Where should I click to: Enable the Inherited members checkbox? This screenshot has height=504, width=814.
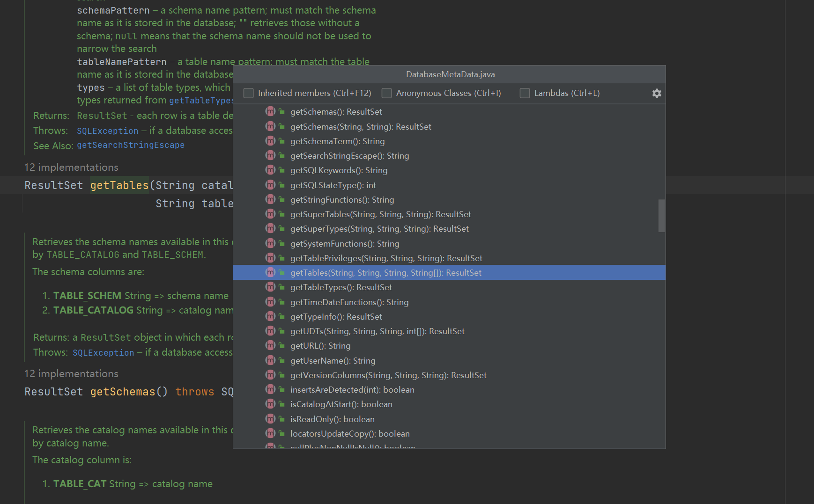248,93
